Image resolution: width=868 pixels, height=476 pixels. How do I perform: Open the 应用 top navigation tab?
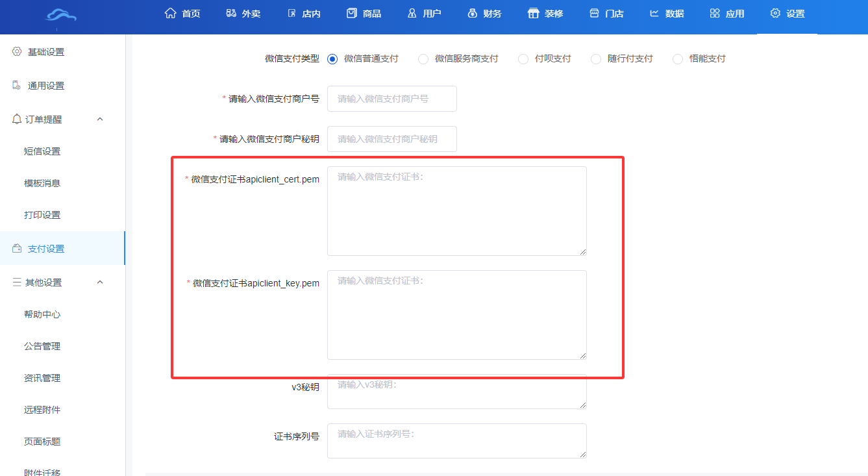click(x=727, y=14)
